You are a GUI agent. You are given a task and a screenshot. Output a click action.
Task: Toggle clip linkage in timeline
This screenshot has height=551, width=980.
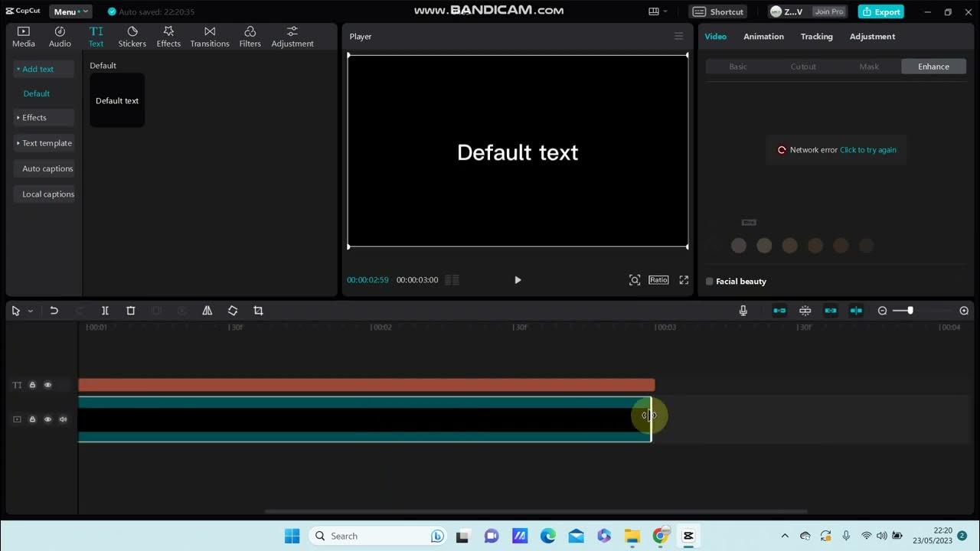coord(831,311)
